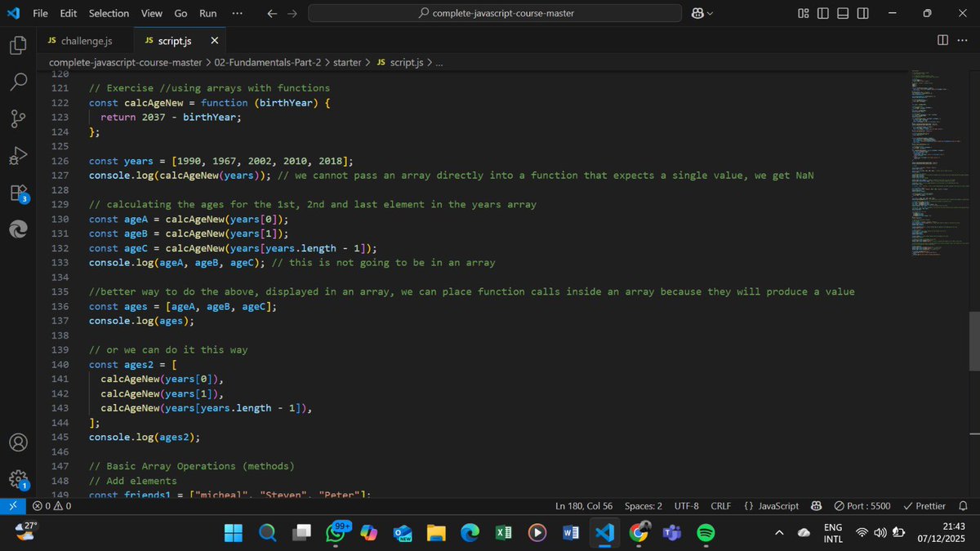Open the Run menu
The height and width of the screenshot is (551, 980).
point(208,13)
